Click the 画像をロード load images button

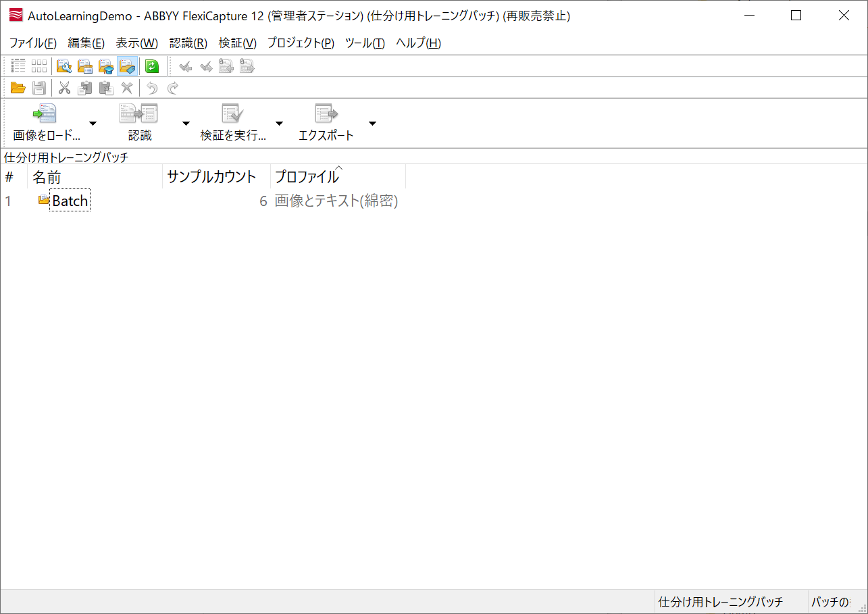(x=47, y=122)
